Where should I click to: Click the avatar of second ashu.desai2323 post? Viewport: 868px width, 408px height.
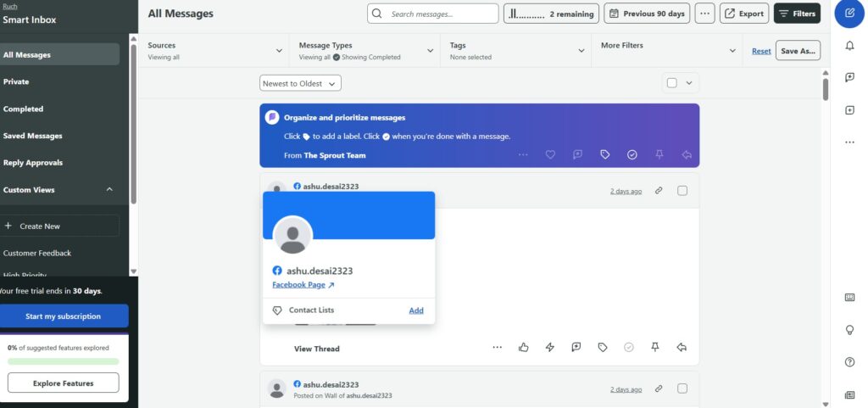277,388
